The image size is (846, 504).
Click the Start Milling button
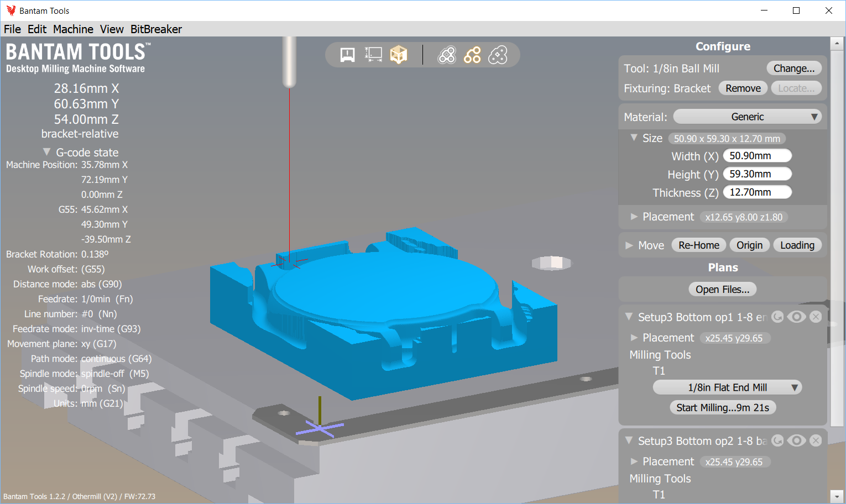coord(723,407)
